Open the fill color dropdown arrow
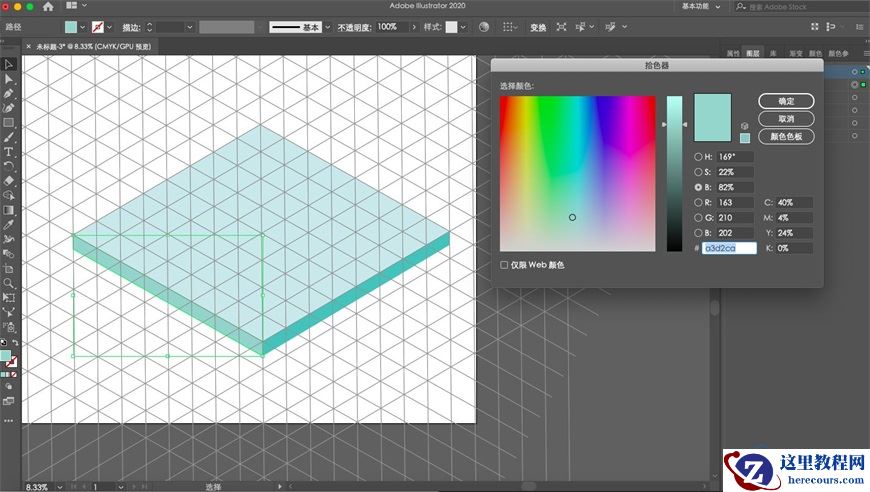The image size is (870, 492). [82, 27]
